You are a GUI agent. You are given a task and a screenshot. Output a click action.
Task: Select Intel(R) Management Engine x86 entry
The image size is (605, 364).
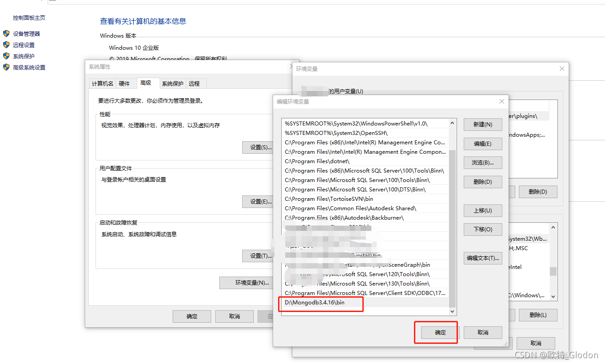tap(365, 143)
